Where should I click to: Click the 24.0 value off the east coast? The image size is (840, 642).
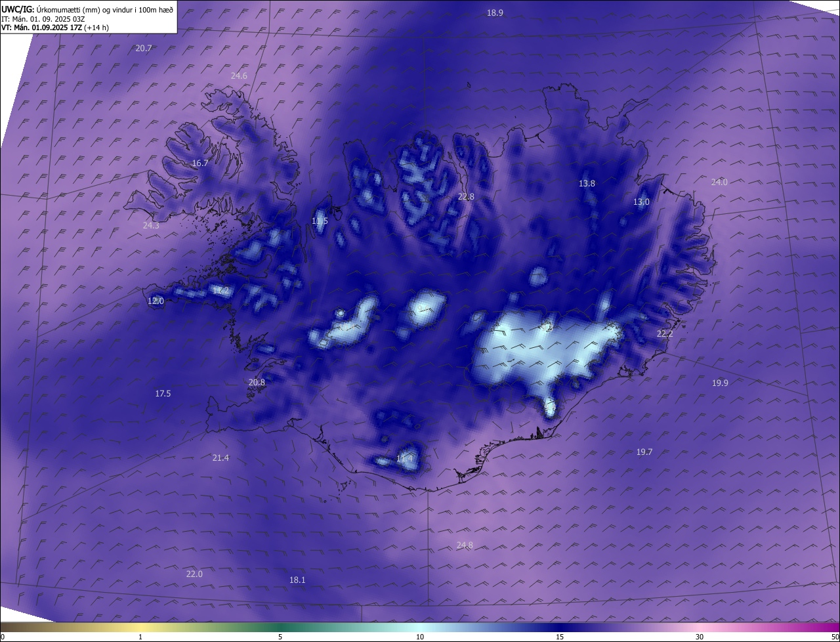coord(719,182)
